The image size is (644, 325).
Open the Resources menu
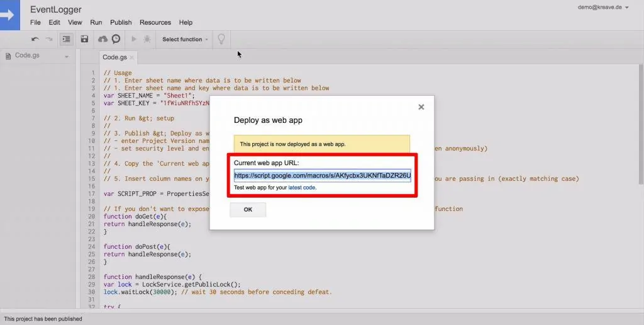[155, 22]
